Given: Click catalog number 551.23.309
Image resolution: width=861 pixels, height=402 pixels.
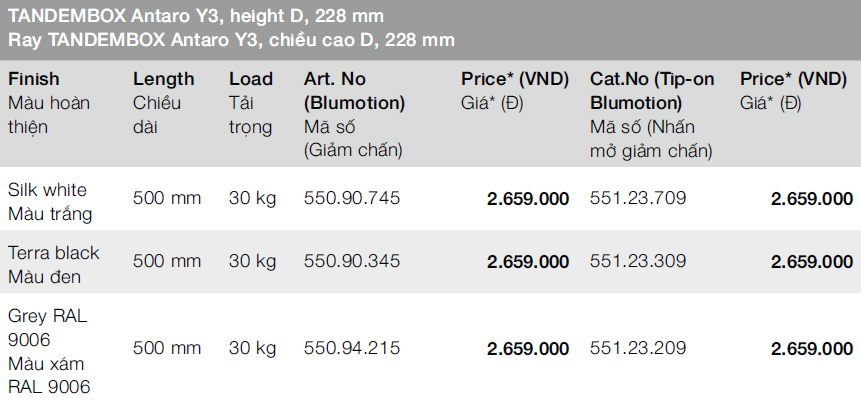Looking at the screenshot, I should tap(638, 261).
